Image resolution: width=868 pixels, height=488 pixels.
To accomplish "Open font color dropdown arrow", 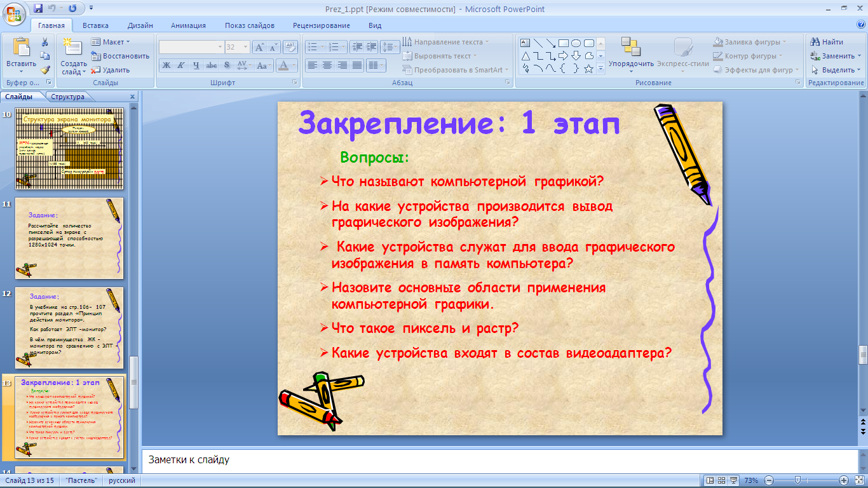I will coord(294,65).
